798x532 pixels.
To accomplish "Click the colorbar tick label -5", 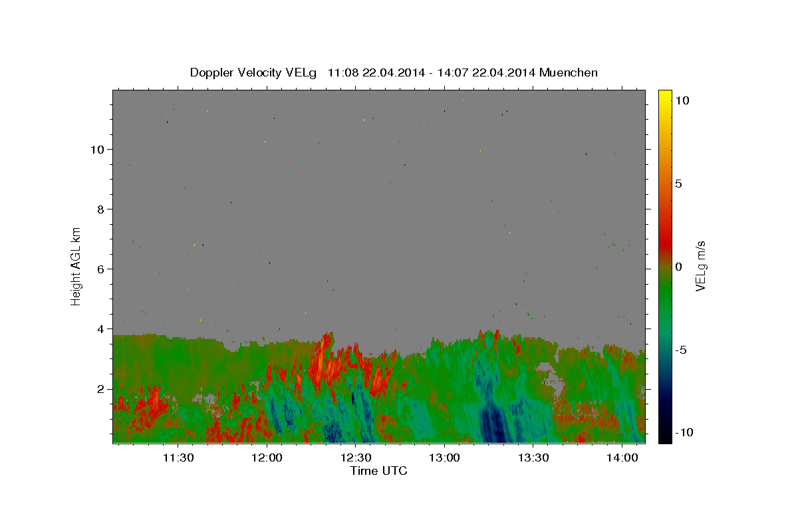I will coord(682,350).
